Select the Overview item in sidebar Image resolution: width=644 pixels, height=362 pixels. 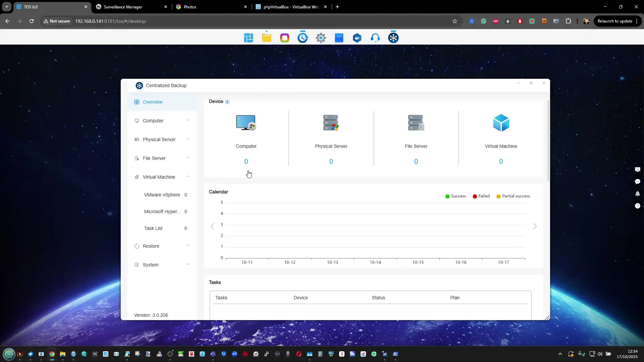click(153, 102)
